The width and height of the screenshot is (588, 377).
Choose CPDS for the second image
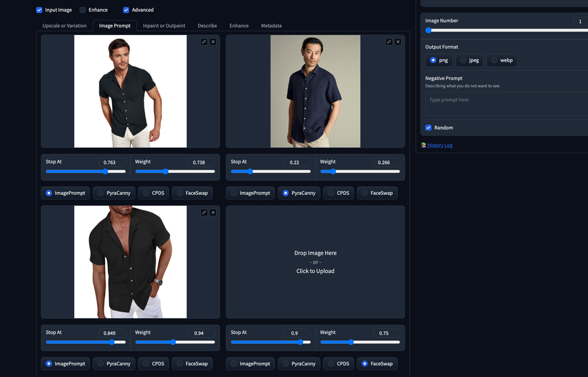pos(338,193)
